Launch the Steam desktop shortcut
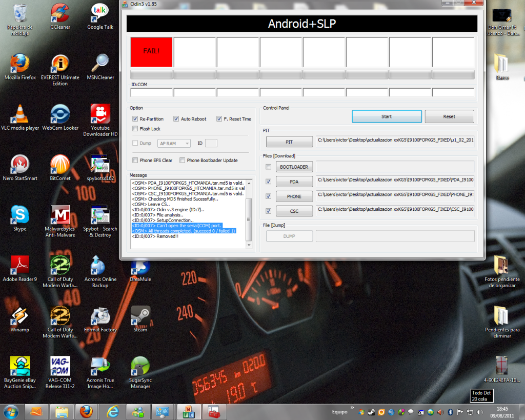This screenshot has width=525, height=420. click(140, 316)
